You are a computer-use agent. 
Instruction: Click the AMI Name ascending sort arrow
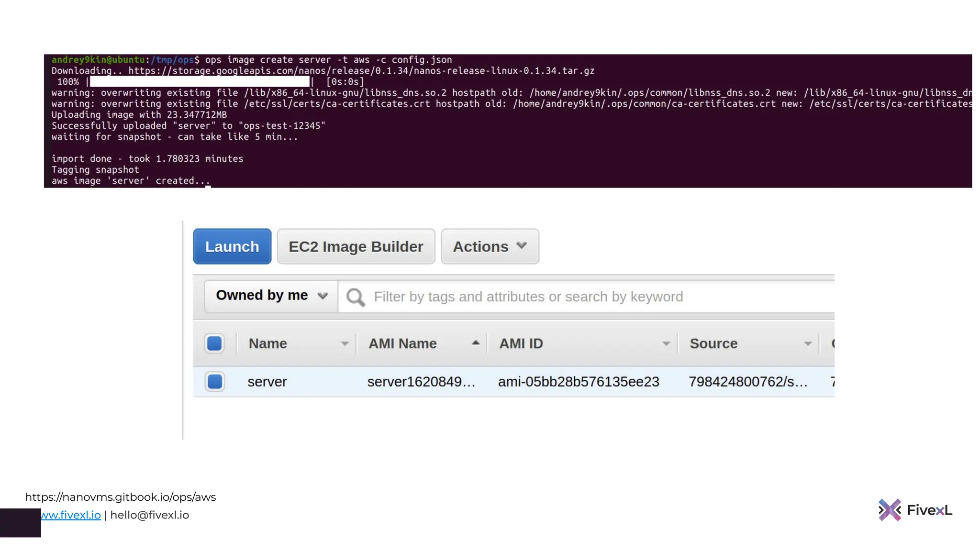(x=475, y=343)
